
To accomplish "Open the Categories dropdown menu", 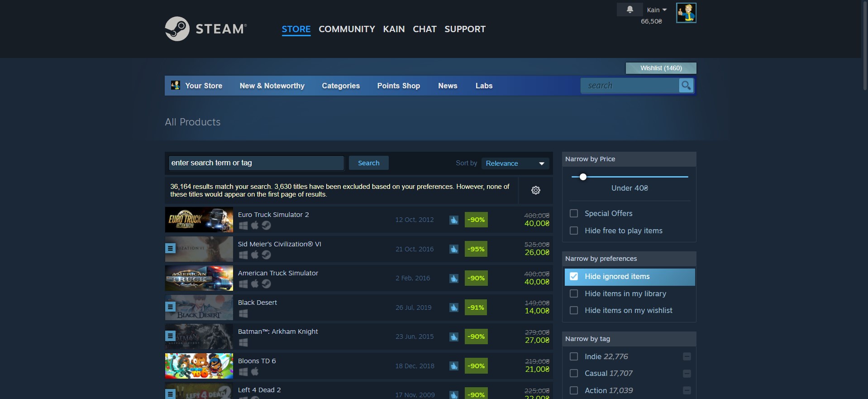I will click(x=341, y=86).
